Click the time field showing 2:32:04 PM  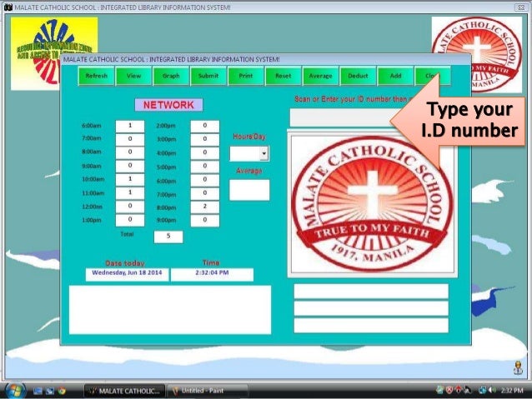tap(212, 275)
